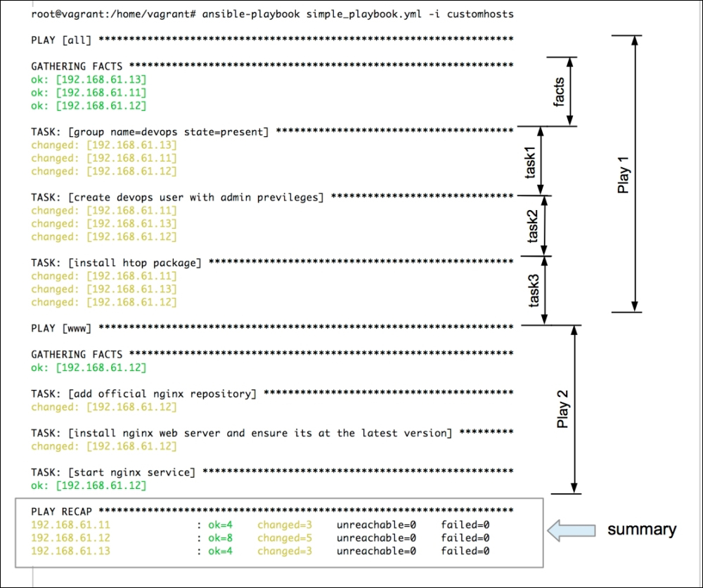Click "changed=5" in the recap summary

(x=284, y=538)
